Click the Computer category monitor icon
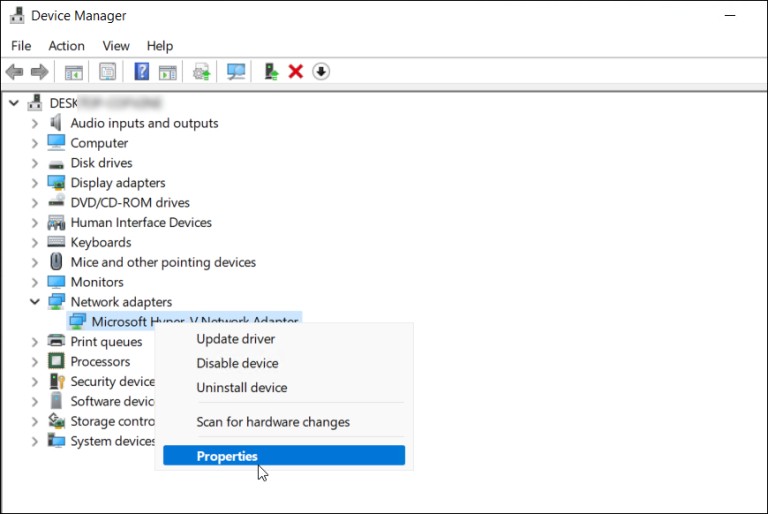Viewport: 768px width, 514px height. [56, 143]
